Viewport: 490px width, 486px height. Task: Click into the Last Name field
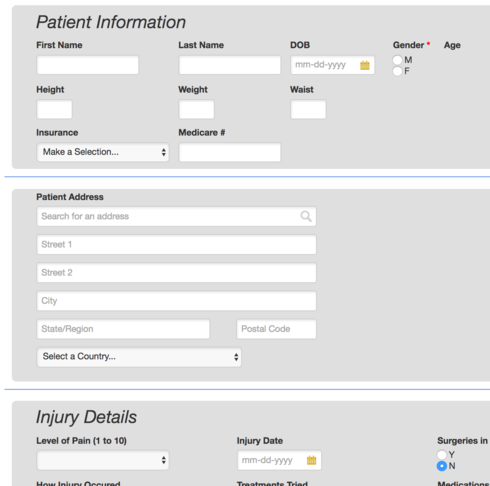coord(230,65)
